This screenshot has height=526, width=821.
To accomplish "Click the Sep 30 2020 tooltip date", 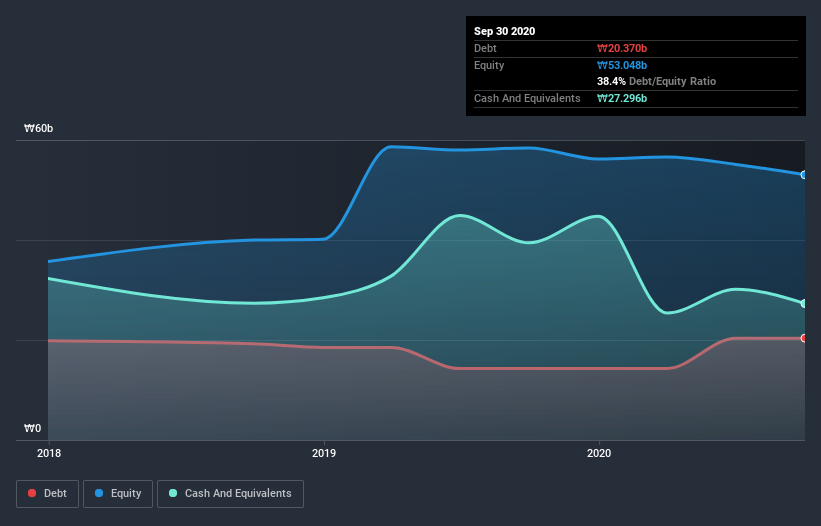I will (x=504, y=31).
